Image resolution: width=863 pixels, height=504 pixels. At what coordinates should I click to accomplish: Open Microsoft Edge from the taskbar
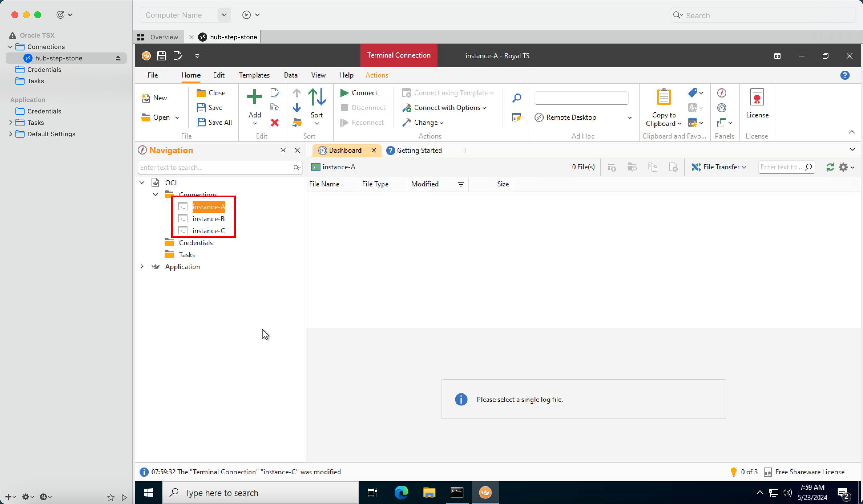[x=401, y=493]
